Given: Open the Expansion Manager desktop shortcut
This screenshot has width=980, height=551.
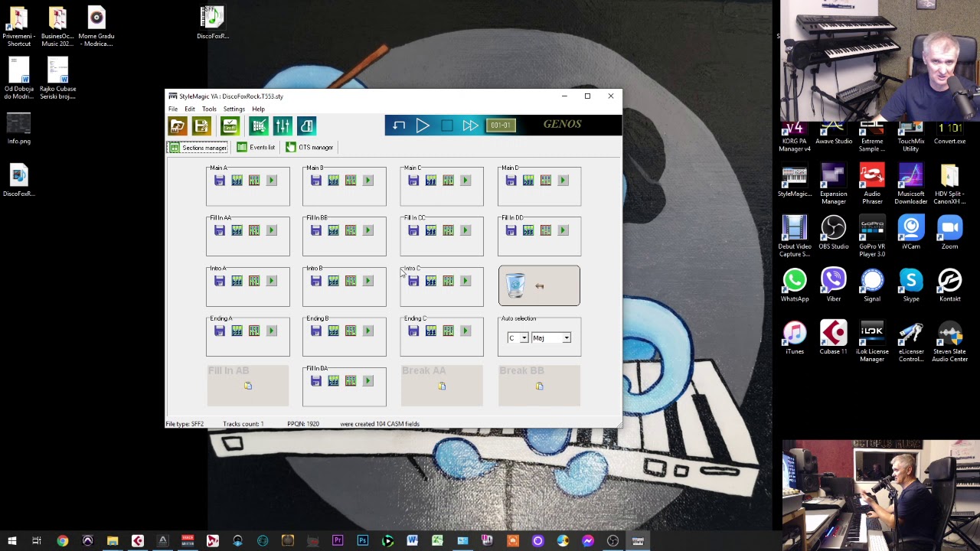Looking at the screenshot, I should tap(833, 184).
